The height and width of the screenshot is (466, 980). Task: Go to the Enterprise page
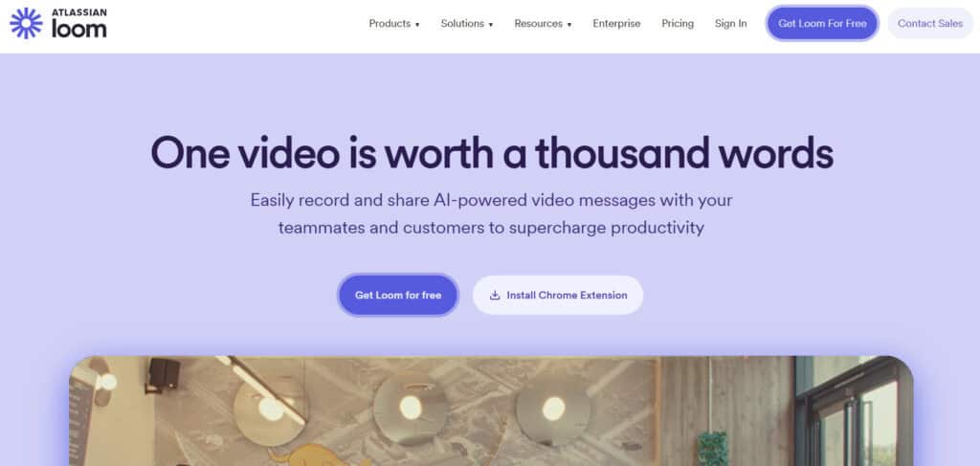tap(616, 24)
